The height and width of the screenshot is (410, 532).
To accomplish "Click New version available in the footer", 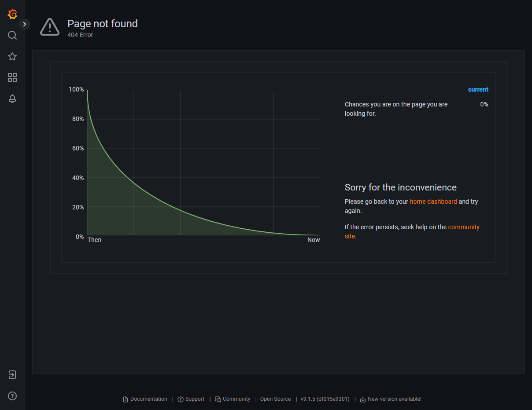I will [x=395, y=399].
